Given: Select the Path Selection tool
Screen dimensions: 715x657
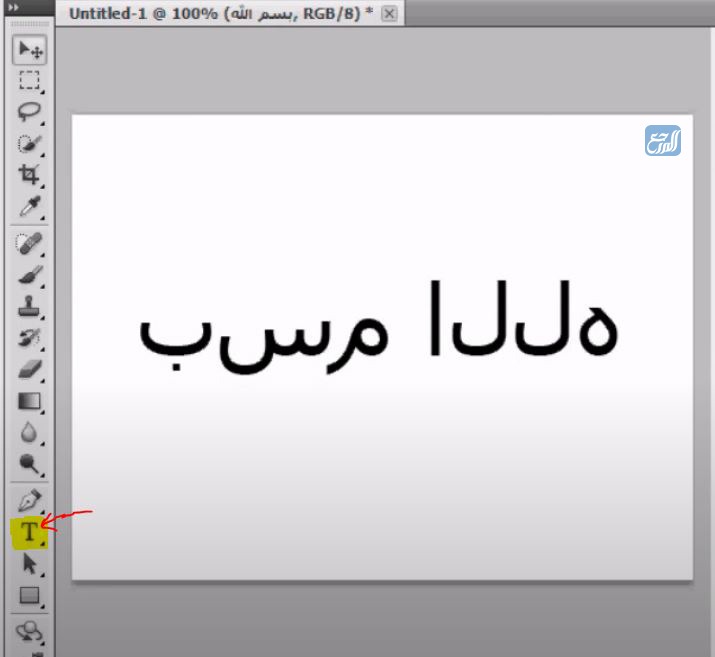Looking at the screenshot, I should click(x=30, y=564).
